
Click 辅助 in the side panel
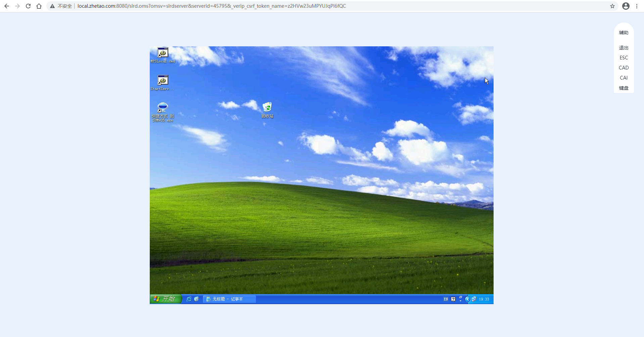[624, 33]
